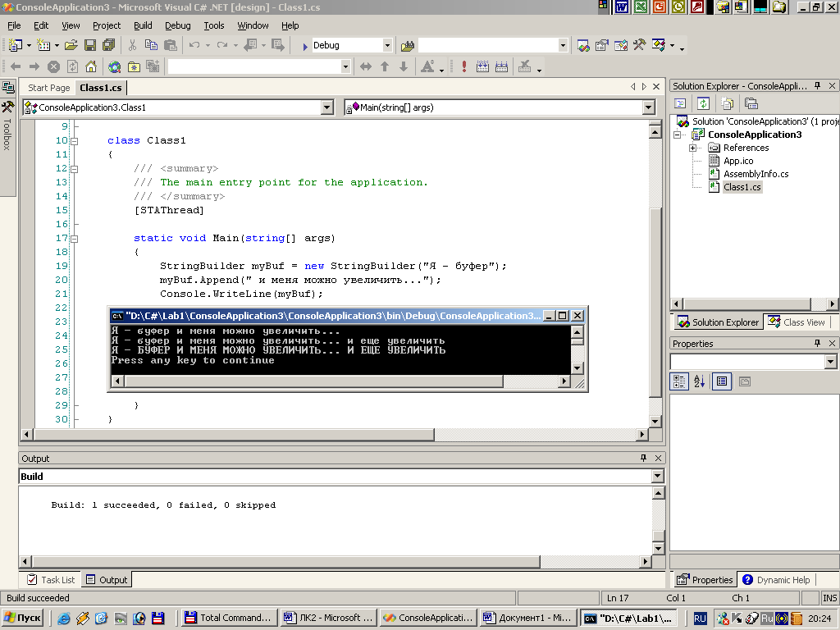Click the web navigate Back arrow
The width and height of the screenshot is (840, 630).
point(16,66)
